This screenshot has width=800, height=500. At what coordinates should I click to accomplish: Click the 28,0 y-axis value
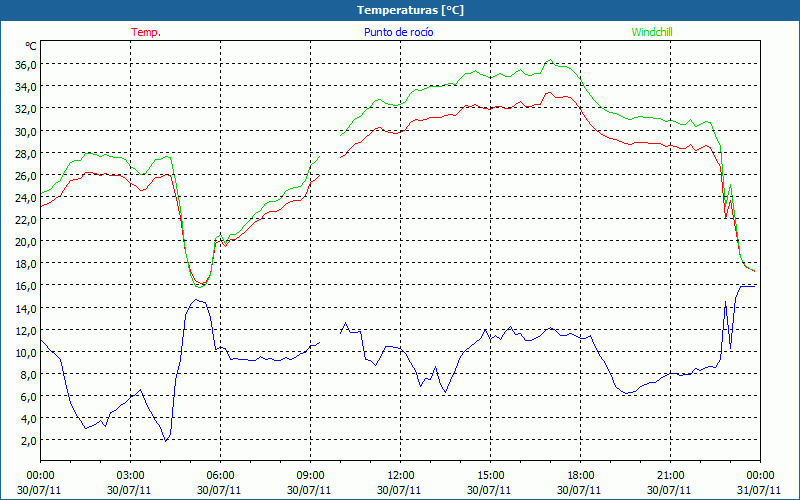pos(27,153)
